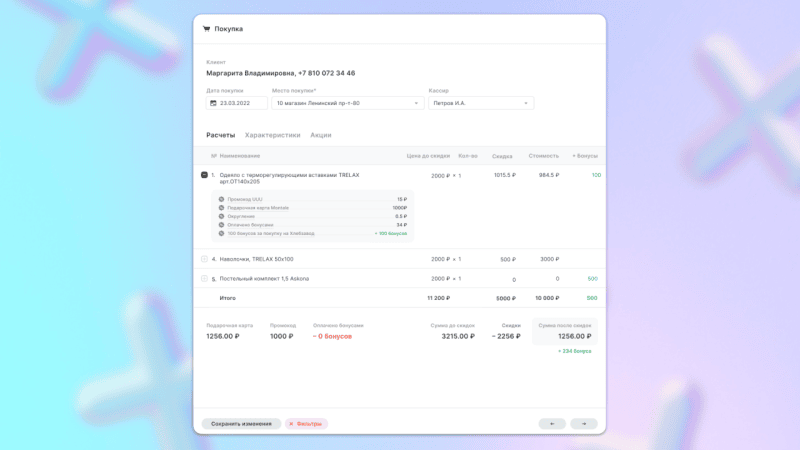Click the shopping cart icon beside Покупка
The width and height of the screenshot is (800, 450).
click(206, 29)
